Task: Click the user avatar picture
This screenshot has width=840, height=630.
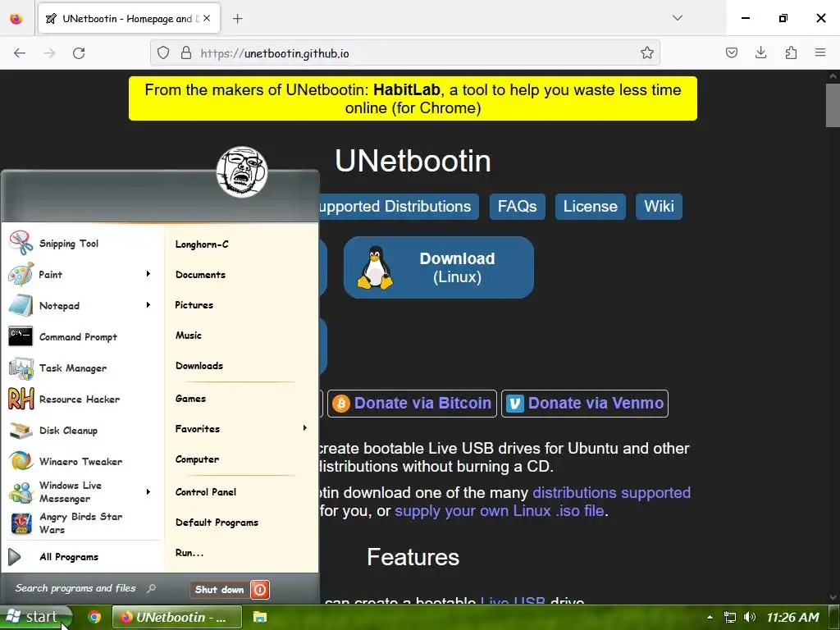Action: click(242, 172)
